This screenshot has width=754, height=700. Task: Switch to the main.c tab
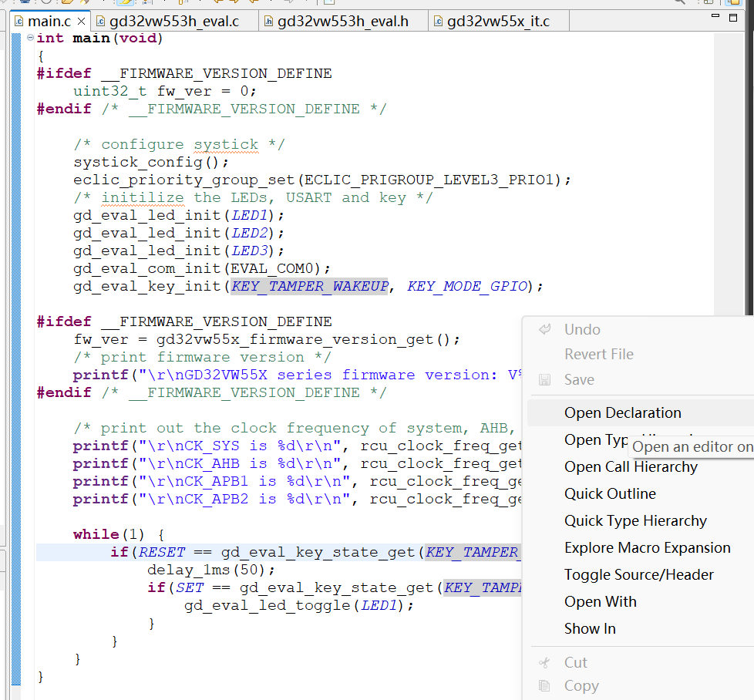pos(49,21)
